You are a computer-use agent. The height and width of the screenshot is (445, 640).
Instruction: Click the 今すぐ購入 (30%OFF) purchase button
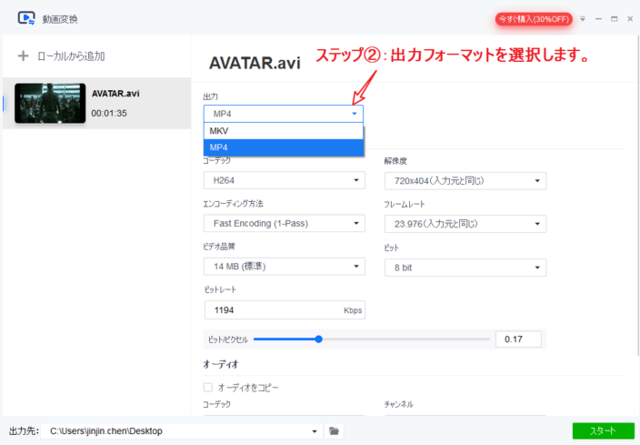pyautogui.click(x=532, y=19)
